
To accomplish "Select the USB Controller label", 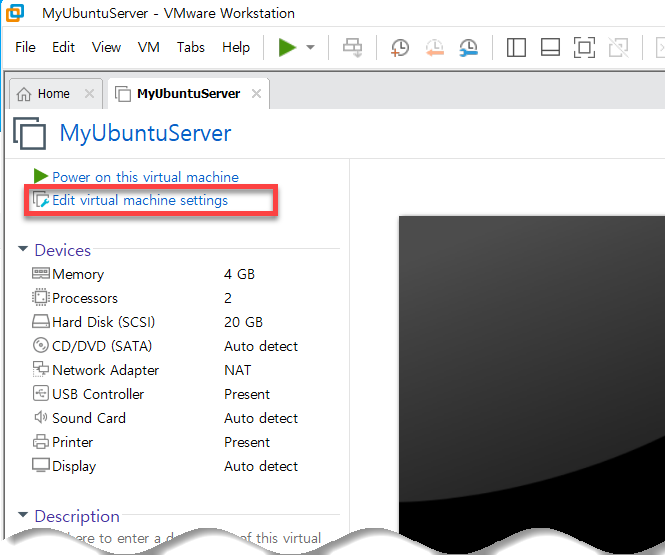I will coord(98,394).
